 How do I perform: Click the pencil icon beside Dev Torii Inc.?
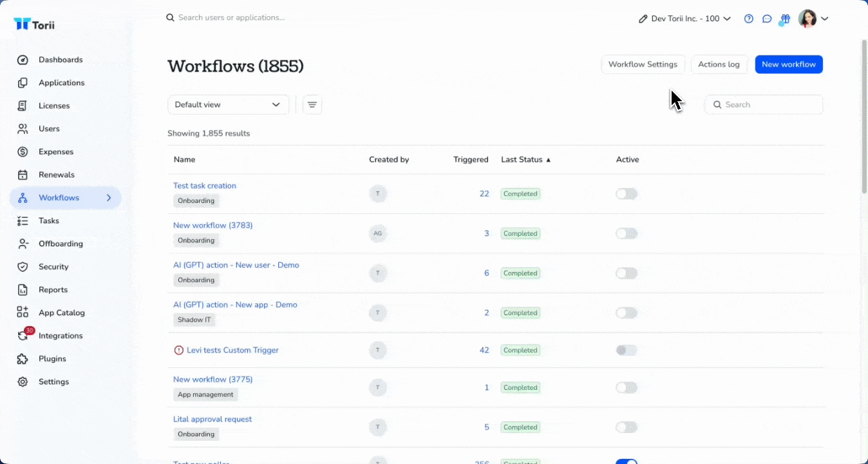click(x=643, y=19)
